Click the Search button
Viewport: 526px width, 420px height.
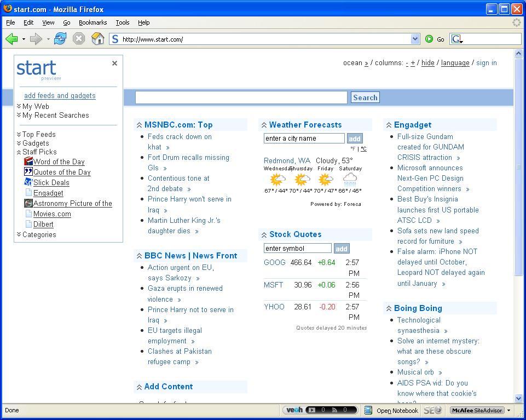[x=365, y=97]
